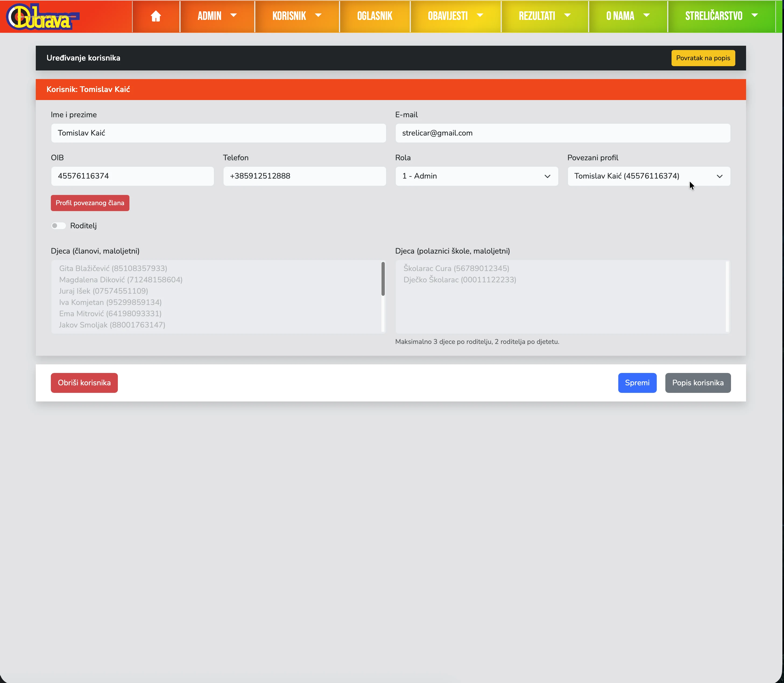Image resolution: width=784 pixels, height=683 pixels.
Task: Open the REZULTATI dropdown caret
Action: (567, 16)
